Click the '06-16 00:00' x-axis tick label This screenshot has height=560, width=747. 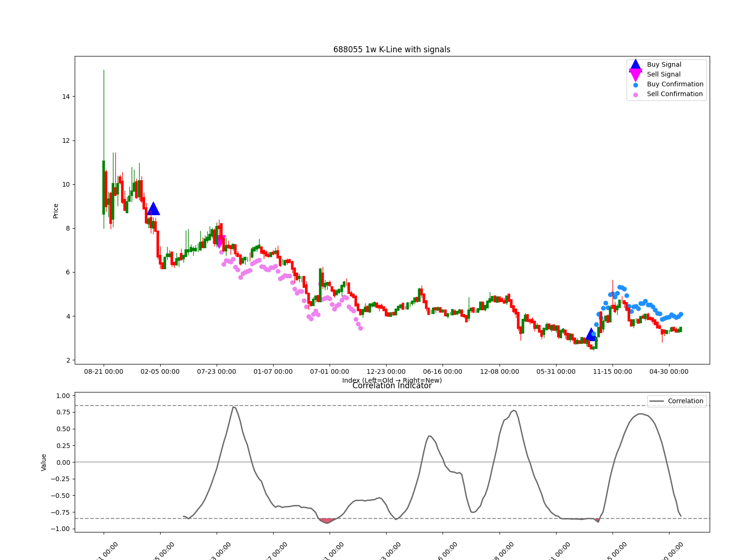[x=443, y=371]
